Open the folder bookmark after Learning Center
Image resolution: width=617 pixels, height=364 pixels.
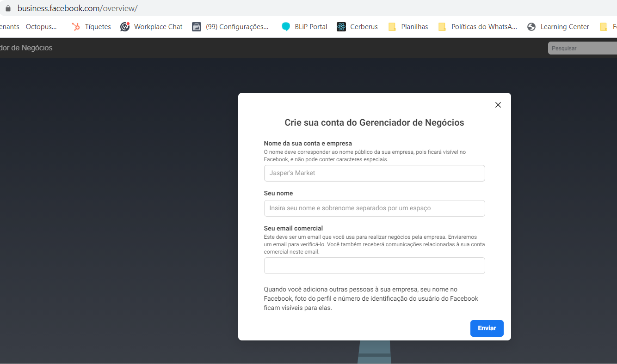(x=608, y=27)
